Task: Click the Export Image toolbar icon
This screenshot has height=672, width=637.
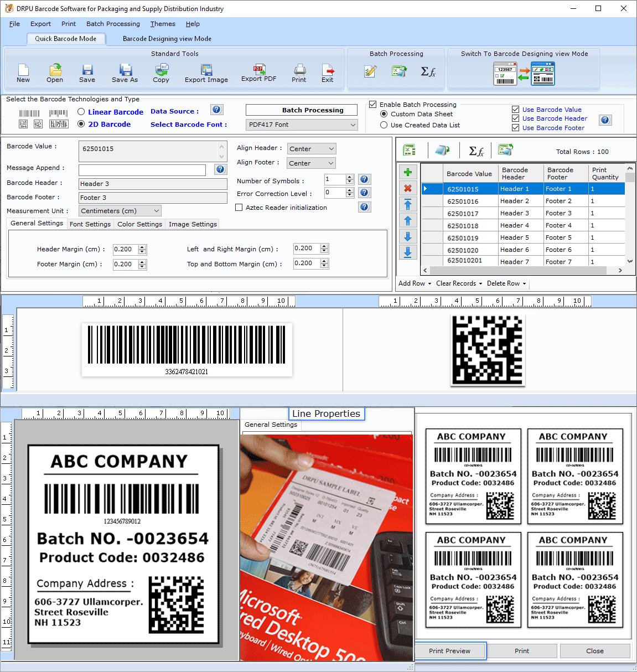Action: (x=206, y=70)
